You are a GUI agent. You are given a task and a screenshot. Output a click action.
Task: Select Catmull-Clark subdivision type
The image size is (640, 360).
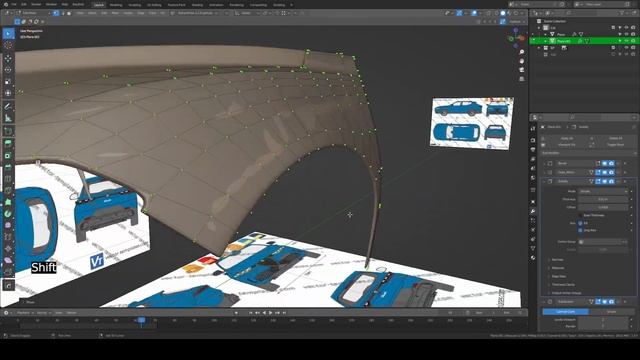pos(565,311)
